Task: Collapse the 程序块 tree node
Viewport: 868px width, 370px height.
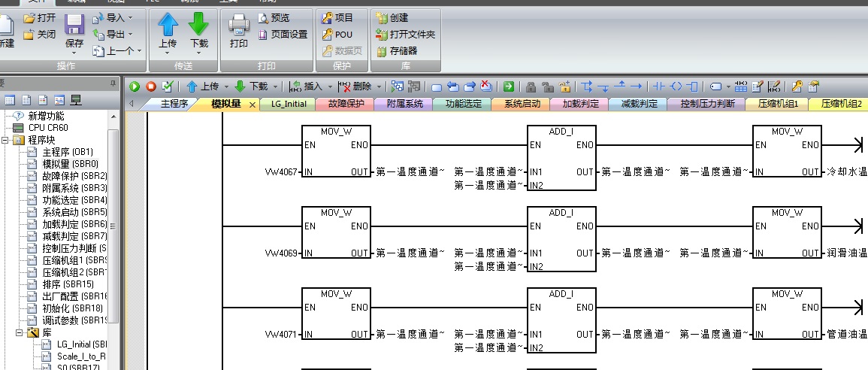Action: pyautogui.click(x=7, y=140)
